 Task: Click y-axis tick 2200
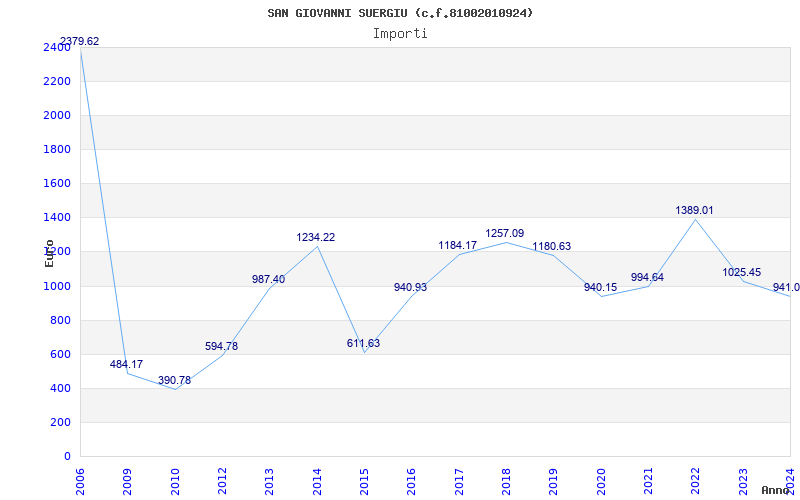55,82
